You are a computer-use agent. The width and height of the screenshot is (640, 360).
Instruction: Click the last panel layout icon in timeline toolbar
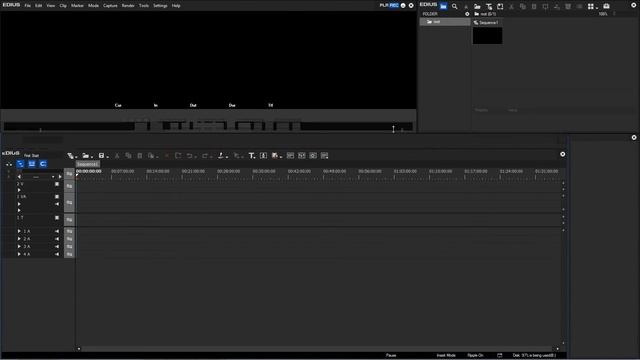pos(324,156)
